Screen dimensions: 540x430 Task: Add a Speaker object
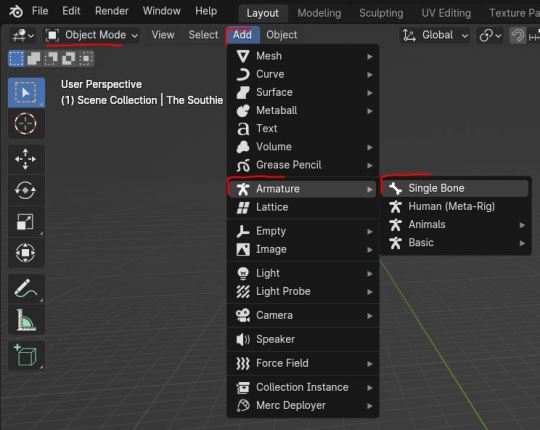[x=304, y=339]
